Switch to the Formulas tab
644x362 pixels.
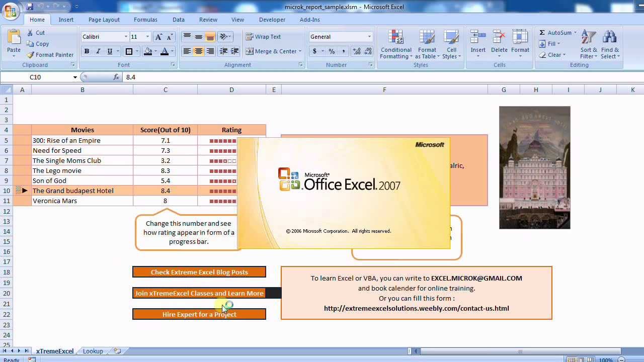click(x=145, y=20)
